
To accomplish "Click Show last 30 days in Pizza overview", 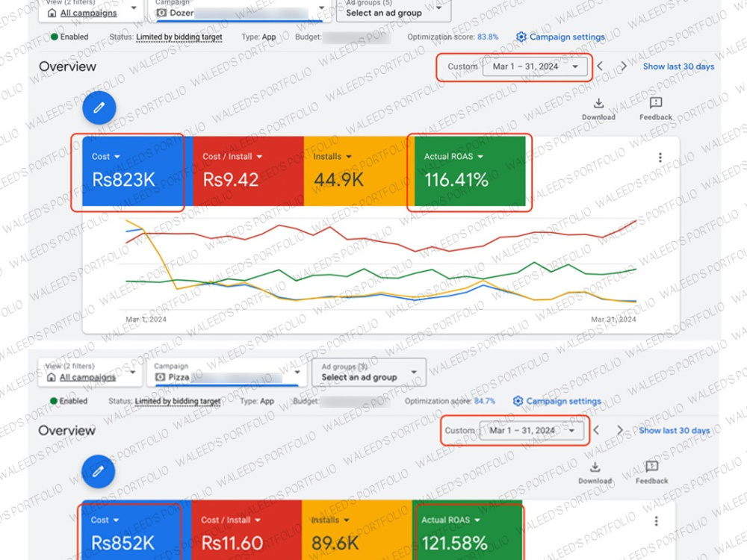I will point(674,431).
